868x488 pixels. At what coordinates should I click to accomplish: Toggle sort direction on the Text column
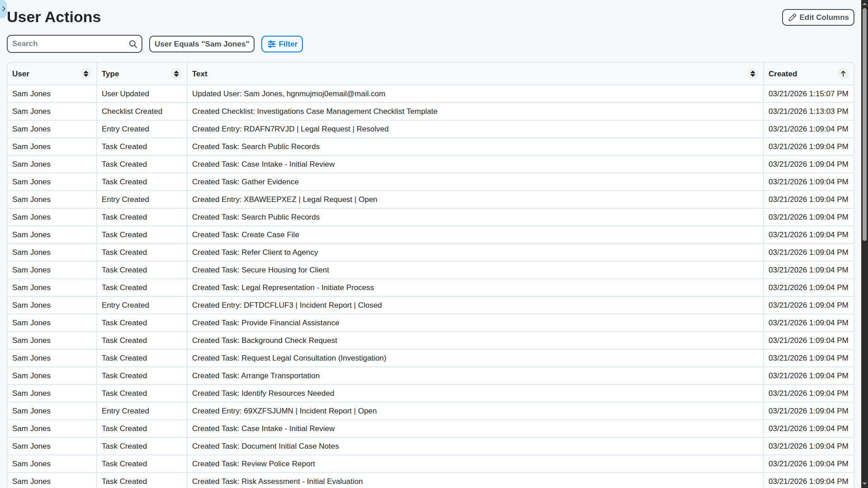pos(753,74)
